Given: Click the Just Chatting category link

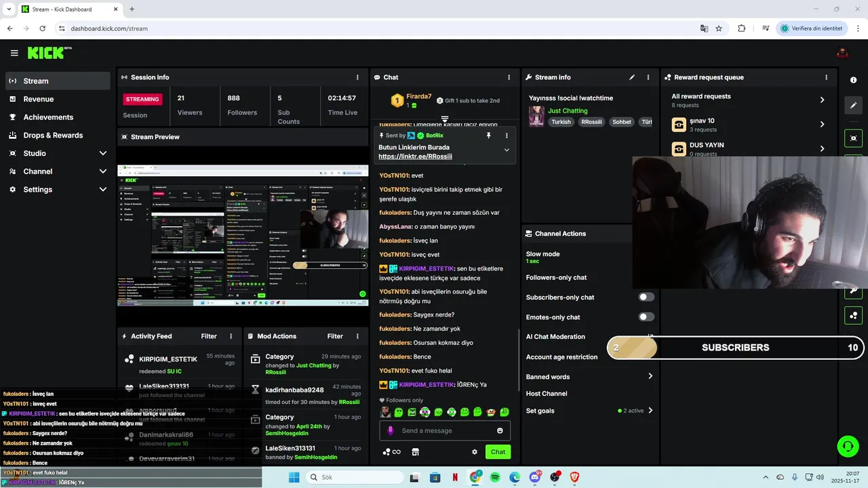Looking at the screenshot, I should click(x=568, y=110).
